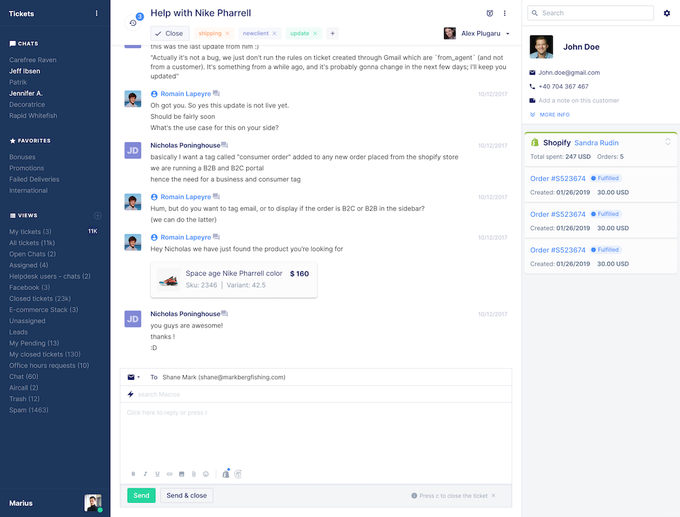Viewport: 680px width, 517px height.
Task: Select Failed Deliveries in favorites
Action: pos(35,179)
